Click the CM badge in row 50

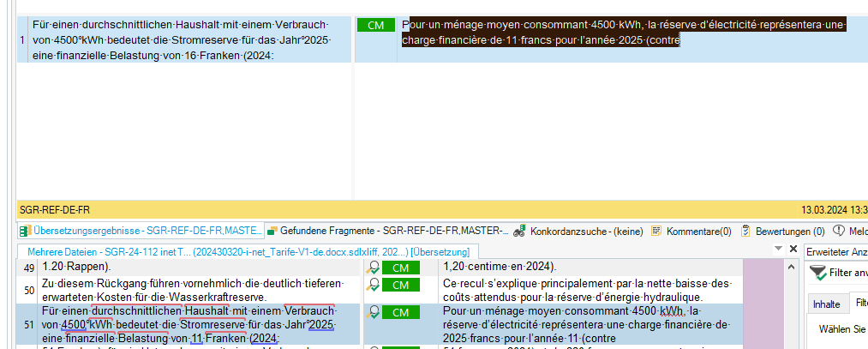pos(401,285)
